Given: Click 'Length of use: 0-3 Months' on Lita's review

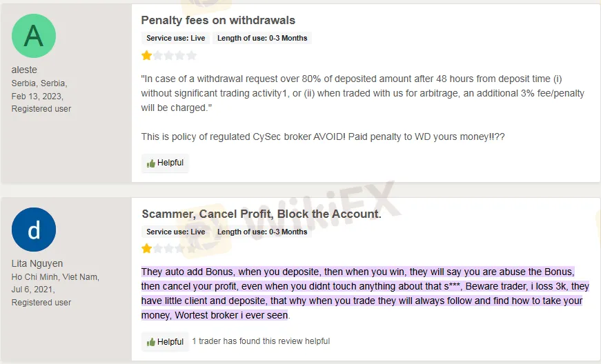Looking at the screenshot, I should (262, 232).
